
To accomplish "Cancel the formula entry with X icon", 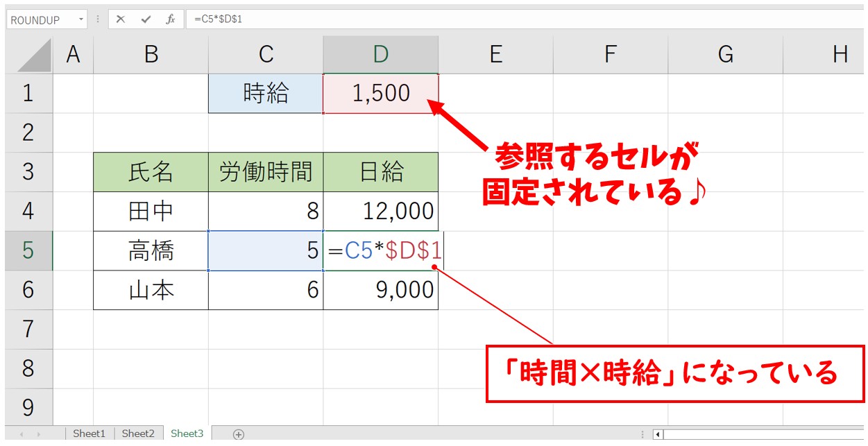I will (x=121, y=19).
